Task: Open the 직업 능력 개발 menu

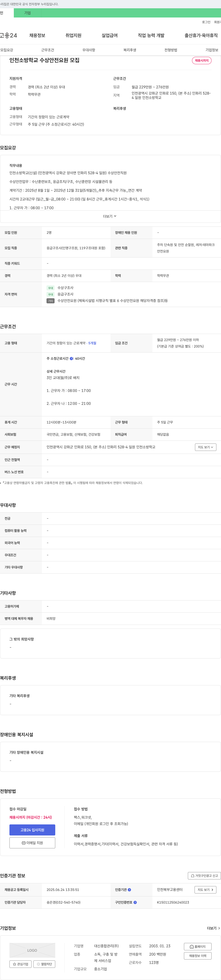Action: point(151,35)
